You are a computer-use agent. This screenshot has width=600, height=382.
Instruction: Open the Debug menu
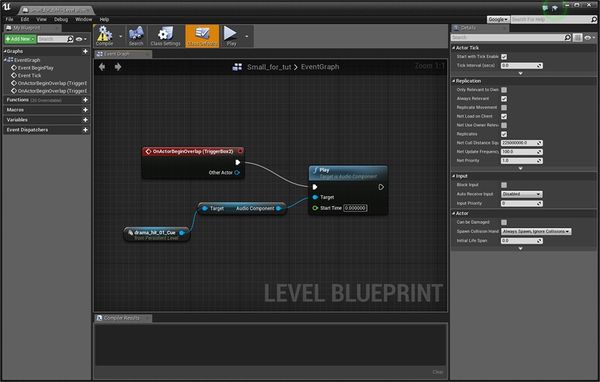[61, 19]
